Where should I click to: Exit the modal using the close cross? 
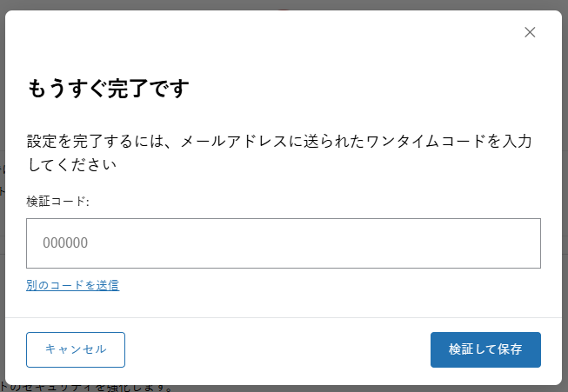click(x=530, y=32)
